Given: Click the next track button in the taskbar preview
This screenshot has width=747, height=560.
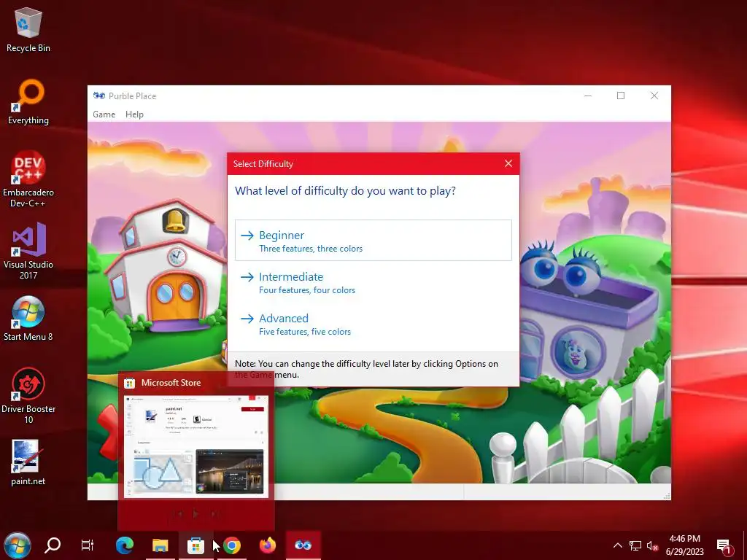Looking at the screenshot, I should 214,514.
